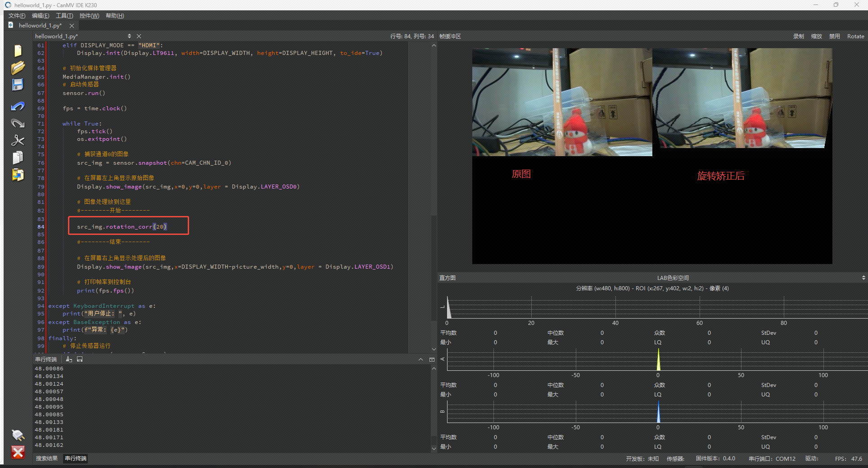Screen dimensions: 868x468
Task: Click the 'finally:' code line
Action: (63, 338)
